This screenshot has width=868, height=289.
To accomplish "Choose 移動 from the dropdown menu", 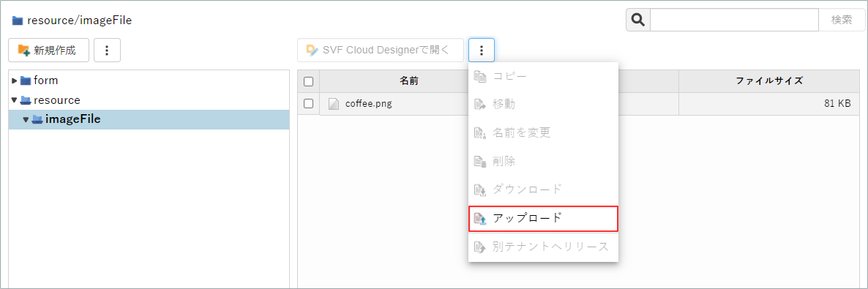I will pyautogui.click(x=543, y=104).
